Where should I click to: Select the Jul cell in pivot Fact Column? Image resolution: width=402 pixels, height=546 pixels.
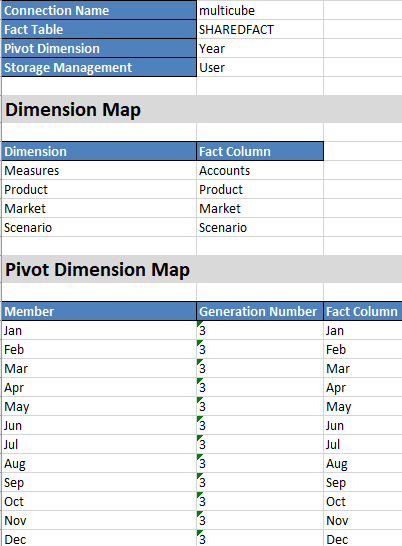(x=363, y=444)
